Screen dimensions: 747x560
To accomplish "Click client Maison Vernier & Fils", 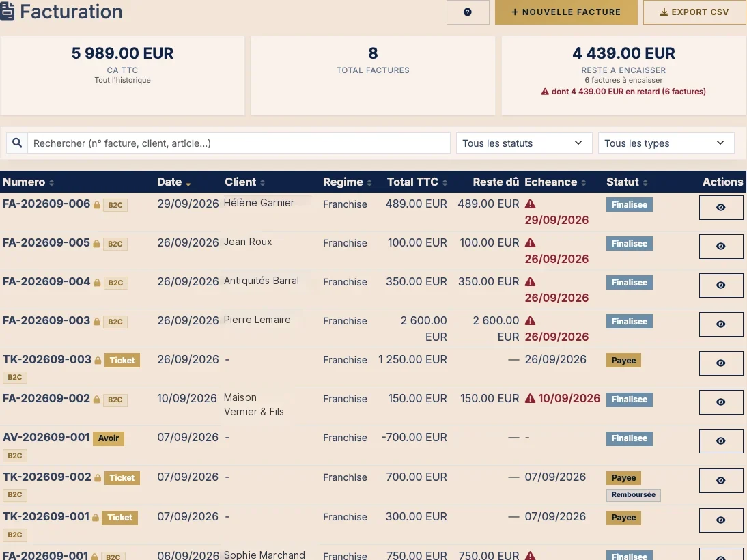I will click(254, 404).
